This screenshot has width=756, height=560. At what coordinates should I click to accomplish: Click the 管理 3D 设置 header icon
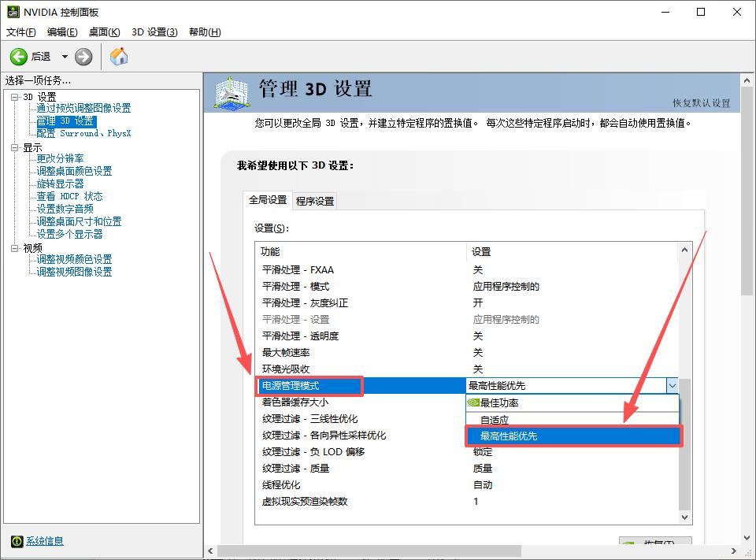click(232, 93)
